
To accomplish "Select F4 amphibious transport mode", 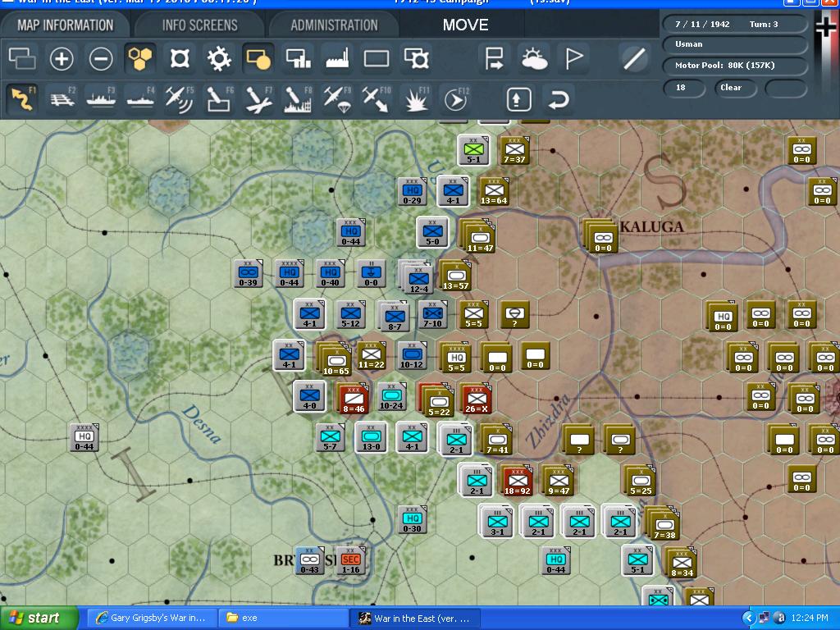I will click(140, 99).
